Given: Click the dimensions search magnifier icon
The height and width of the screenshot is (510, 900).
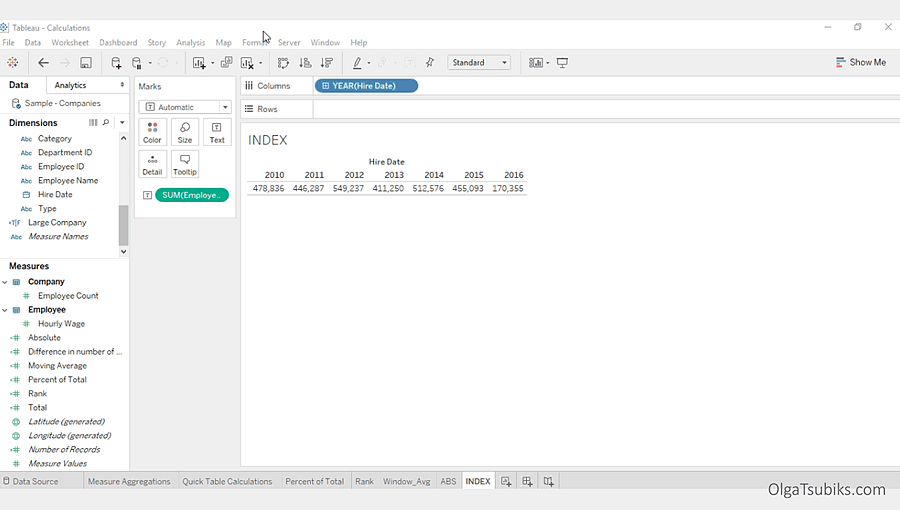Looking at the screenshot, I should pyautogui.click(x=106, y=122).
